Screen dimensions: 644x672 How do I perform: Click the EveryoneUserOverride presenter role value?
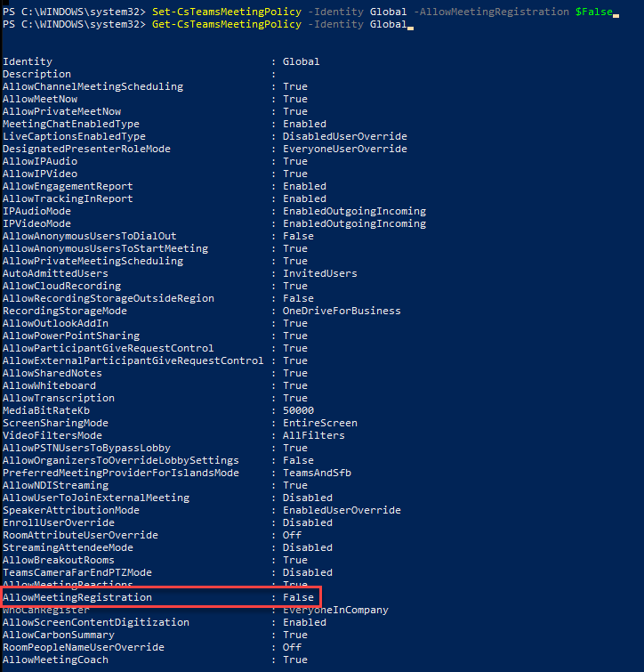click(x=344, y=149)
